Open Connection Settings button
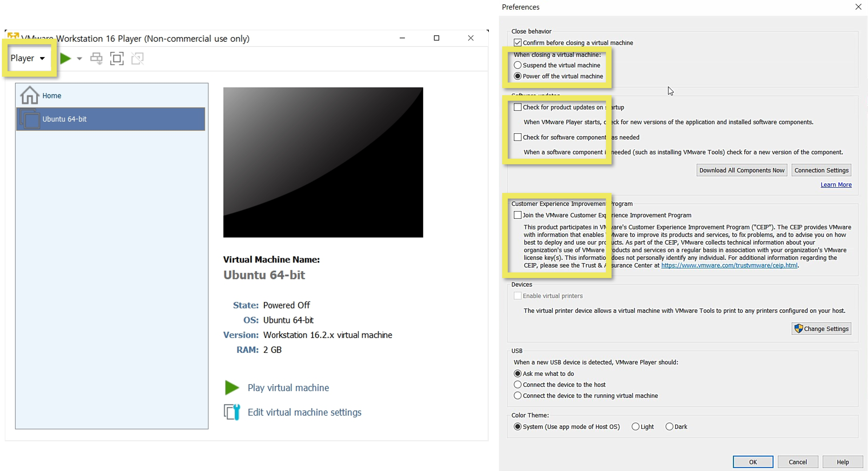 [821, 170]
